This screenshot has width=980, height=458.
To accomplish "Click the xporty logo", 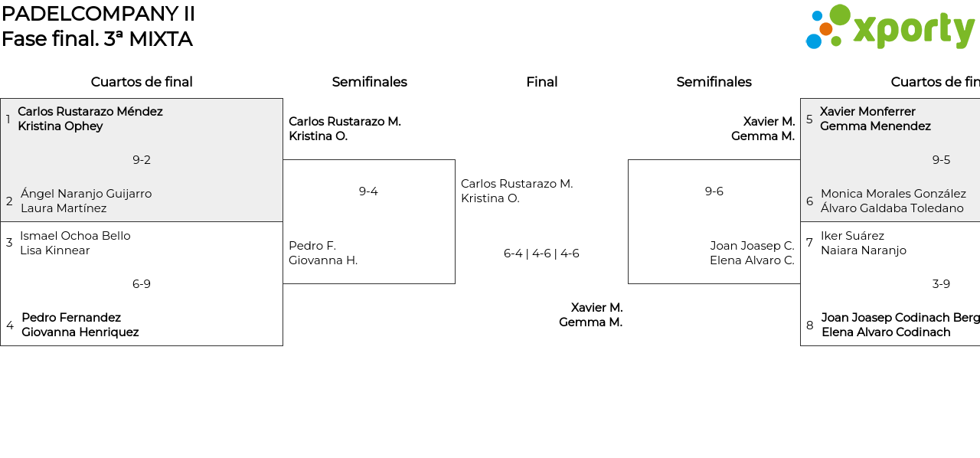I will [890, 28].
